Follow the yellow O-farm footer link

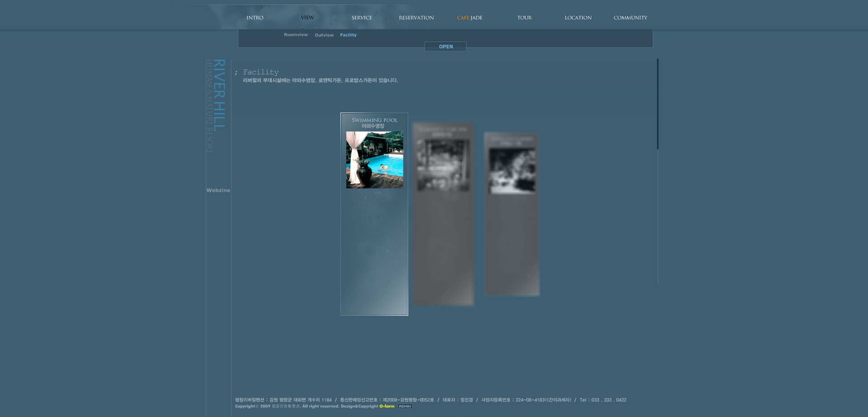387,406
